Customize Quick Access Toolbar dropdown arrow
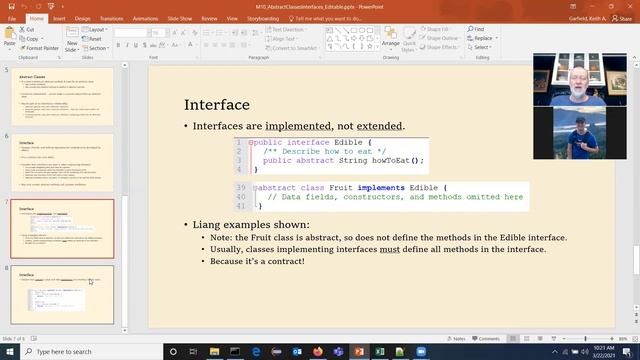 tap(62, 7)
